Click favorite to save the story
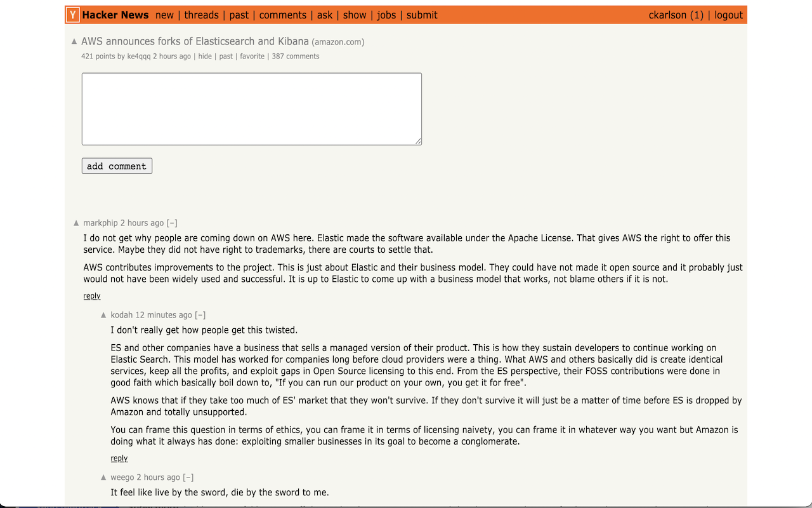 tap(252, 56)
